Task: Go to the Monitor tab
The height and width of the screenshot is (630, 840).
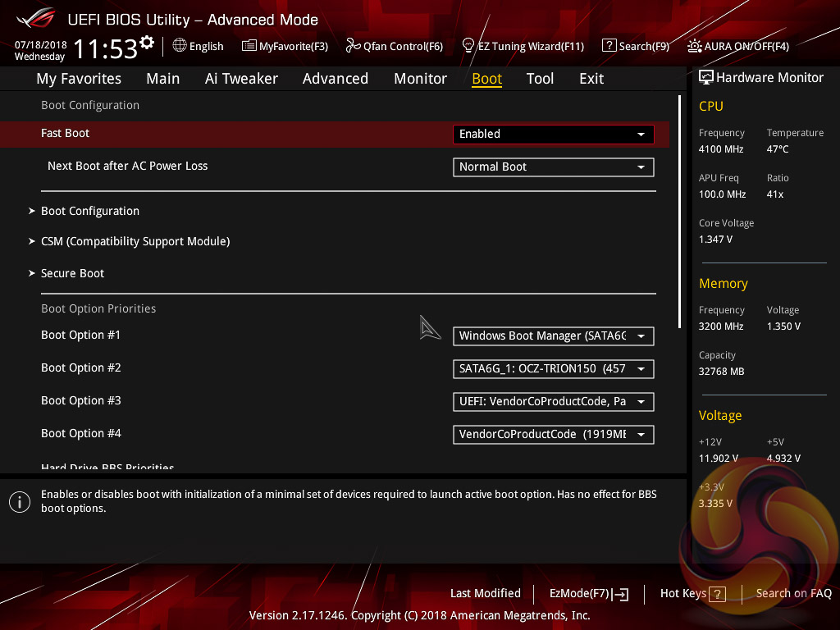Action: pyautogui.click(x=420, y=79)
